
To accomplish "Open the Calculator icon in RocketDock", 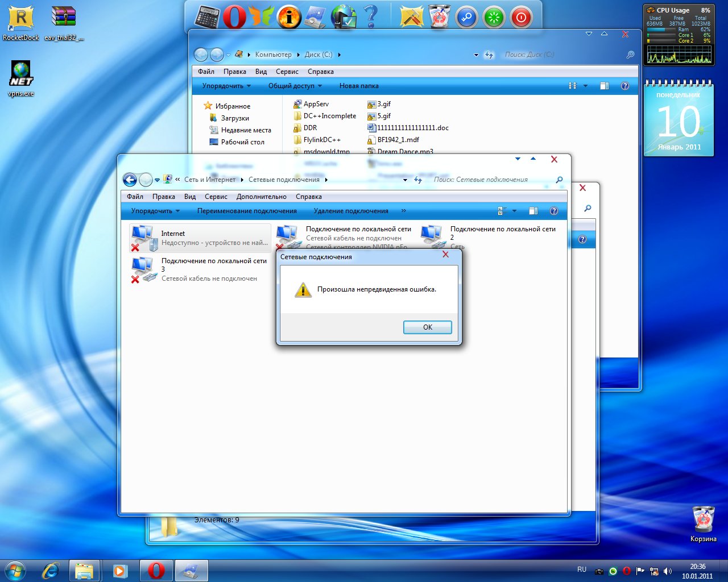I will [207, 17].
